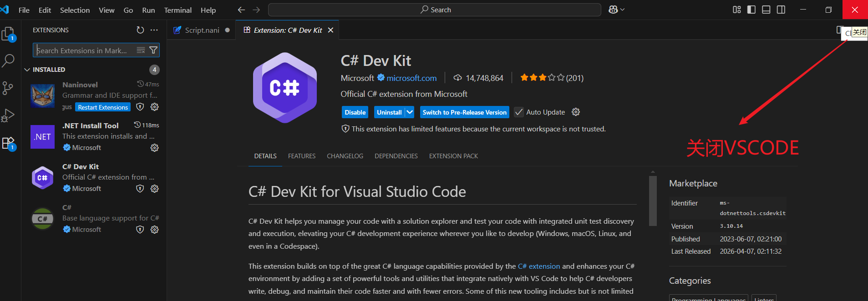Click the top command center Search box
Screen dimensions: 868x301
coord(435,10)
